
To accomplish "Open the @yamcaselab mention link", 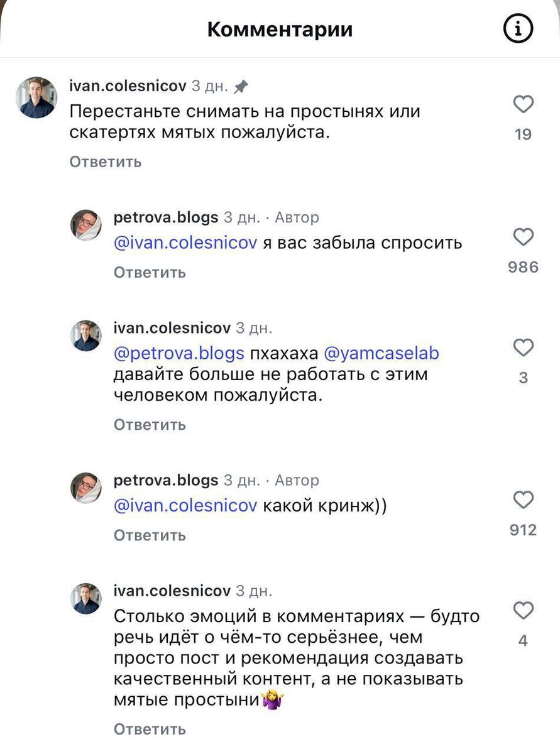I will tap(381, 354).
